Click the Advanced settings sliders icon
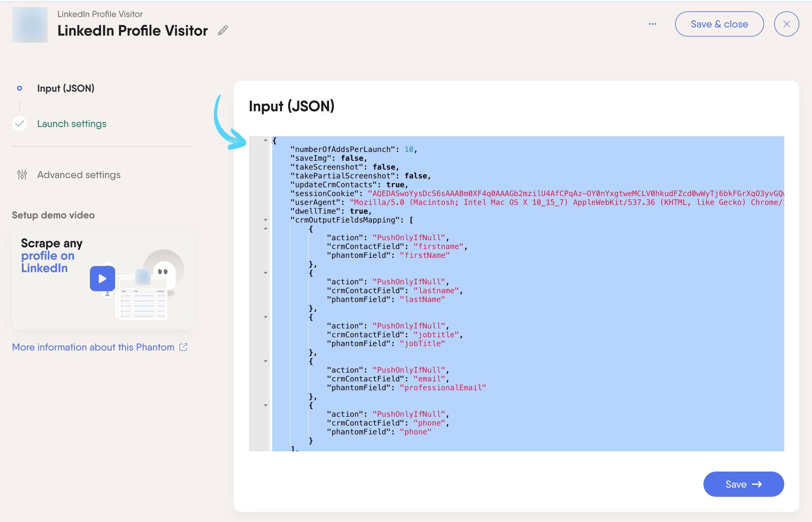This screenshot has width=812, height=522. pos(22,175)
